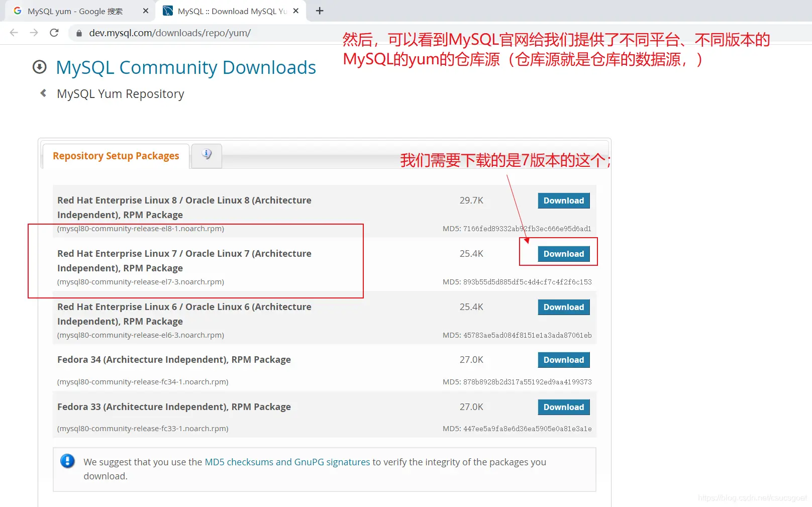This screenshot has height=507, width=812.
Task: Click the fc33-1.noarch.rpm filename text
Action: point(143,429)
